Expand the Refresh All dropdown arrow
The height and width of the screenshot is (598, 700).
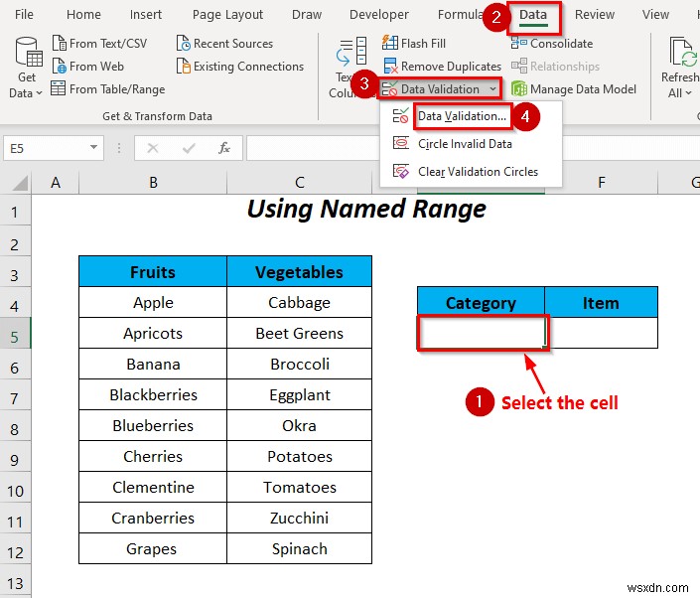click(688, 93)
